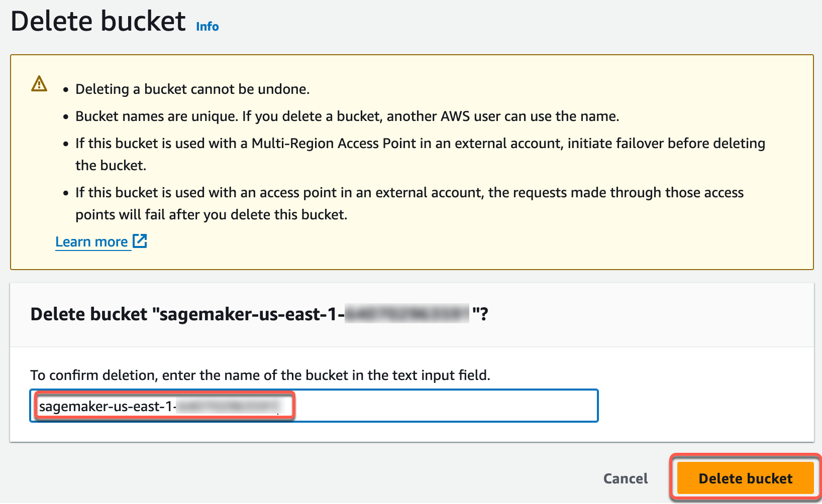The height and width of the screenshot is (504, 822).
Task: Click the warning about access point requests failing
Action: coord(409,193)
